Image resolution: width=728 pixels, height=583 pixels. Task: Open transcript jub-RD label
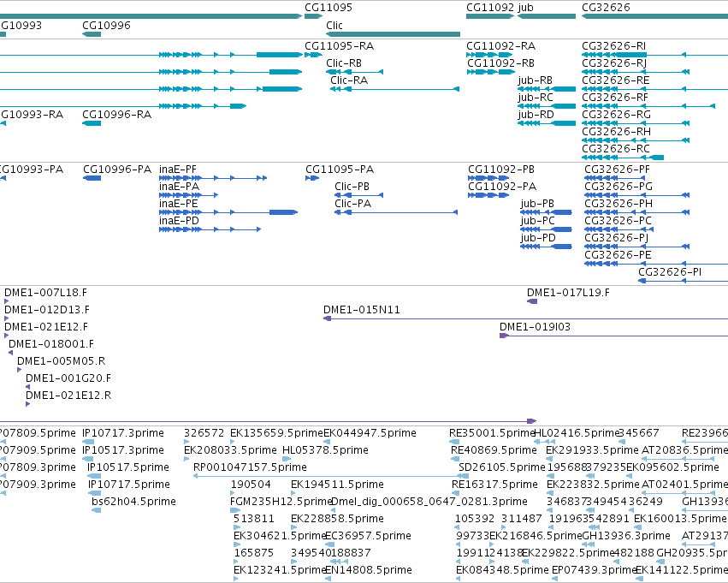point(536,115)
